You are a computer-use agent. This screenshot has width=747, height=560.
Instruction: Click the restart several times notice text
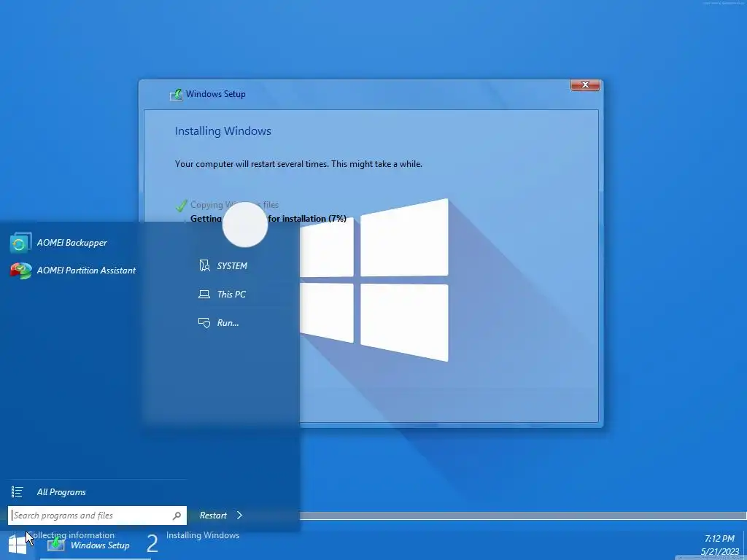(298, 164)
